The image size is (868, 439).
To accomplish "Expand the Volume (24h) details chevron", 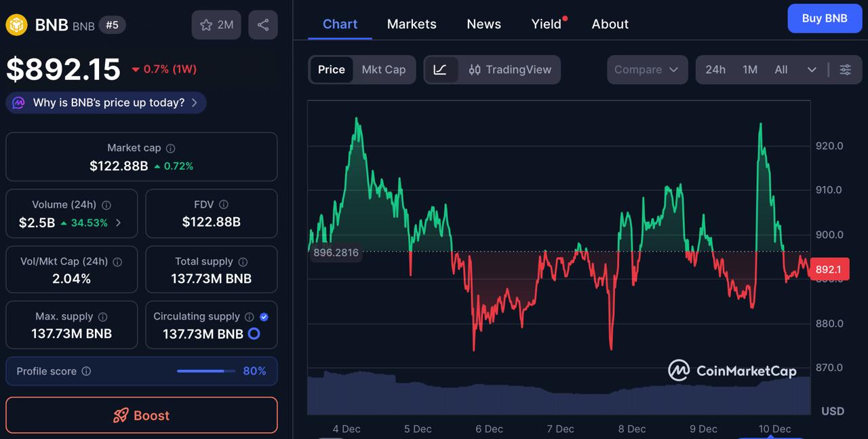I will click(119, 222).
